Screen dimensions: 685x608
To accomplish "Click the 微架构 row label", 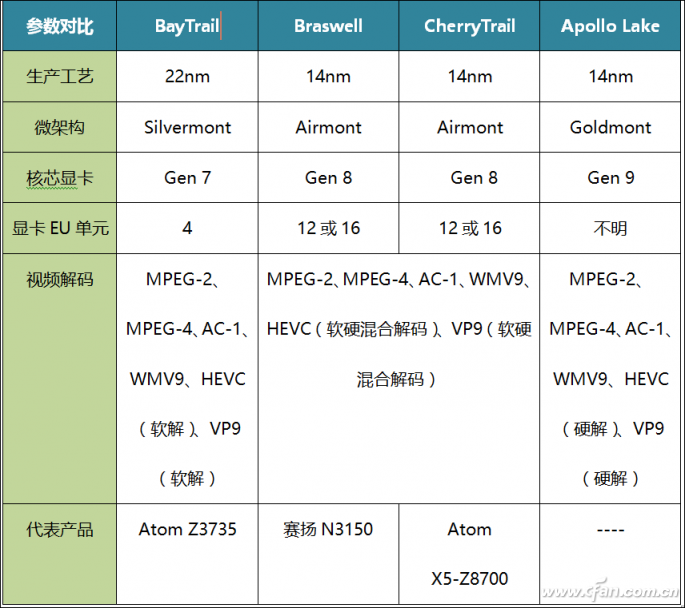I will click(60, 127).
